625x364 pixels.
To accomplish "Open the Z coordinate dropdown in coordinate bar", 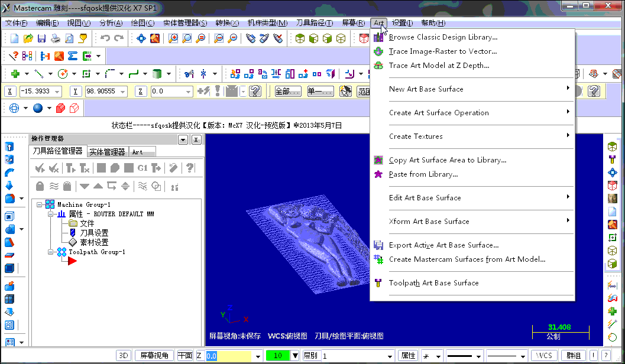I will click(188, 92).
